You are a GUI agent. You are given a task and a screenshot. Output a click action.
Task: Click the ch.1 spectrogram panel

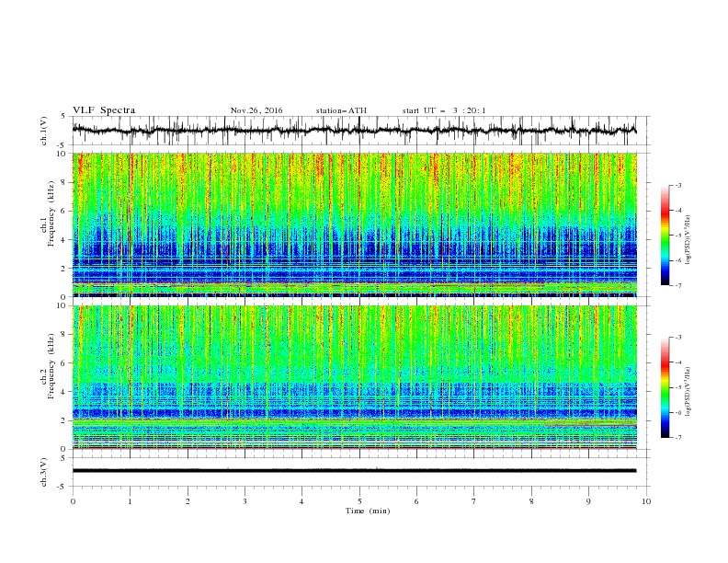point(354,224)
